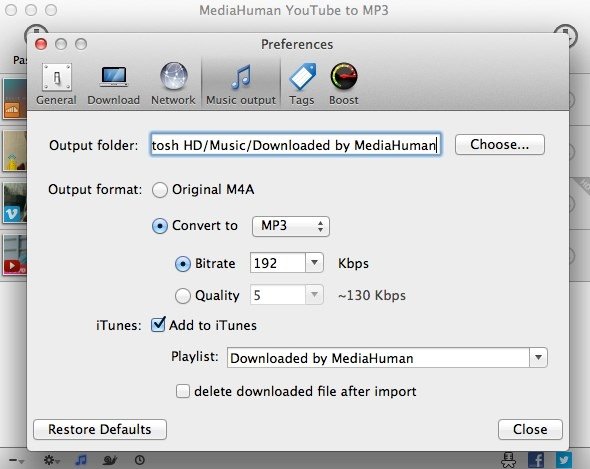Expand the Quality 5 dropdown arrow
The width and height of the screenshot is (590, 469).
click(x=314, y=295)
